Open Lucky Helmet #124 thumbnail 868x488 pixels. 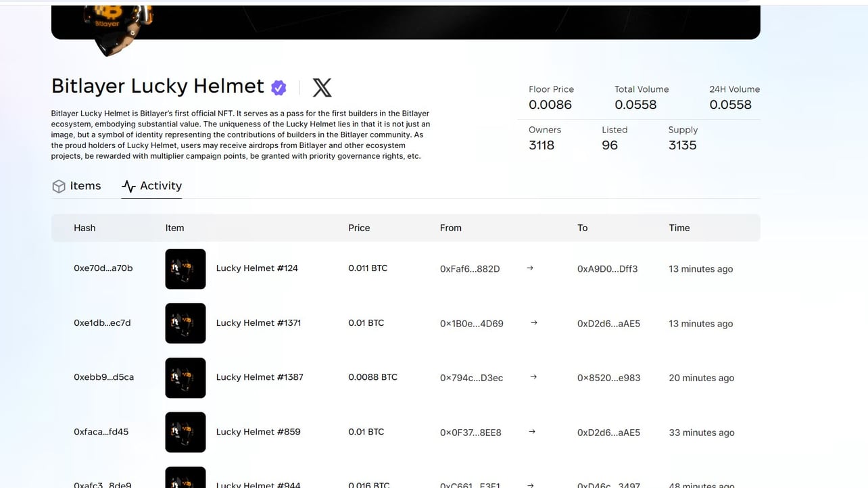185,269
